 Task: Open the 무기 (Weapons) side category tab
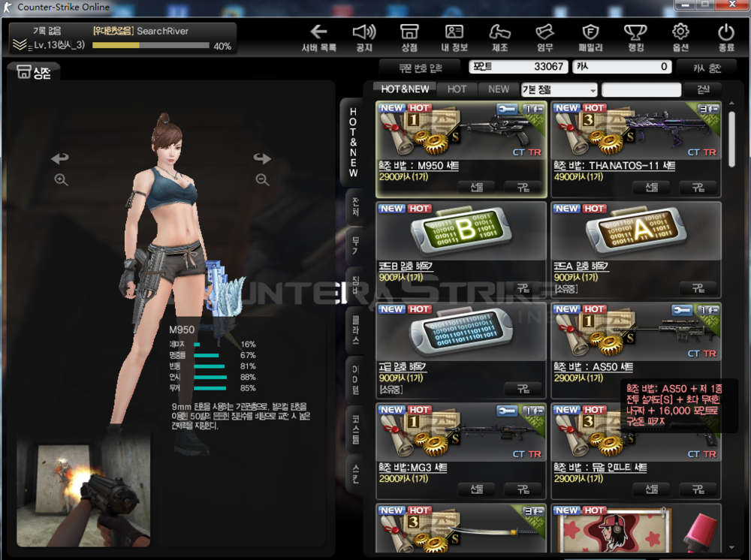tap(355, 245)
